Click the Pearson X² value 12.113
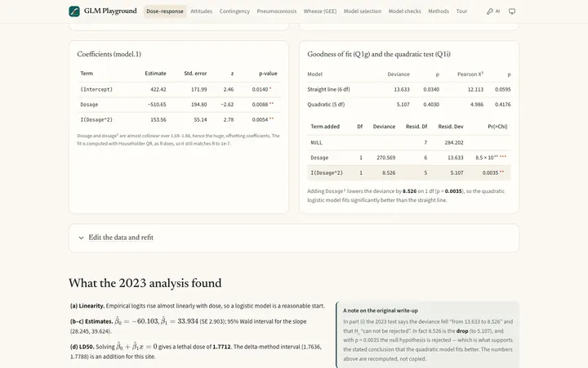 coord(475,89)
